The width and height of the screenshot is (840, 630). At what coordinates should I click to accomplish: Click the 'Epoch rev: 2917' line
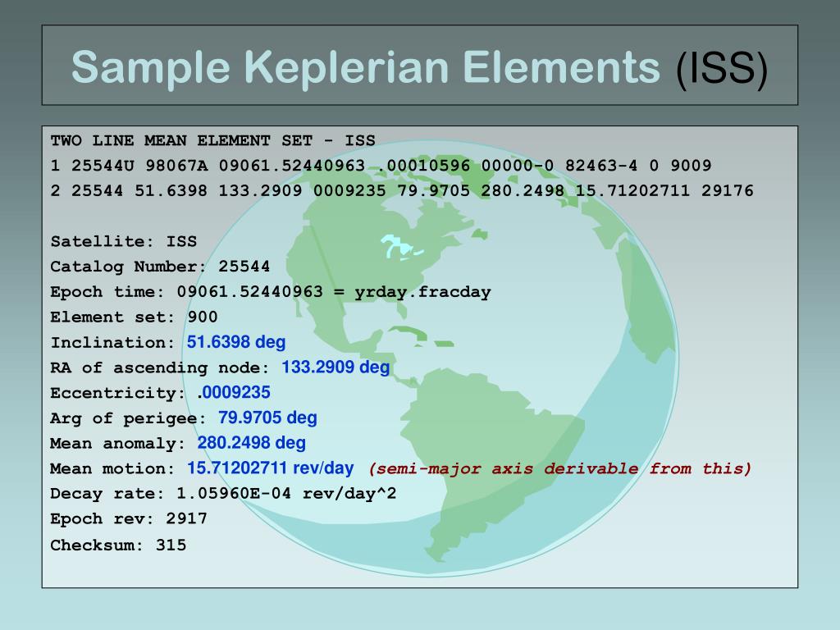pyautogui.click(x=129, y=518)
